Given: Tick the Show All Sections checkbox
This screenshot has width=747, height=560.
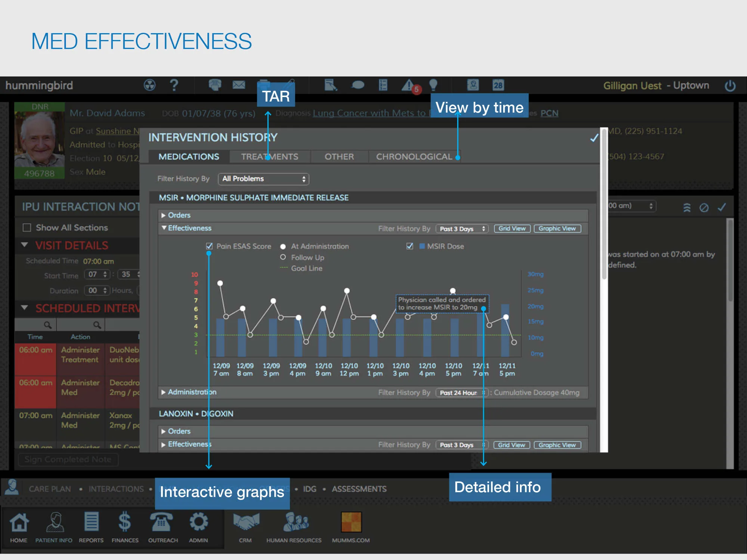Looking at the screenshot, I should pos(27,228).
